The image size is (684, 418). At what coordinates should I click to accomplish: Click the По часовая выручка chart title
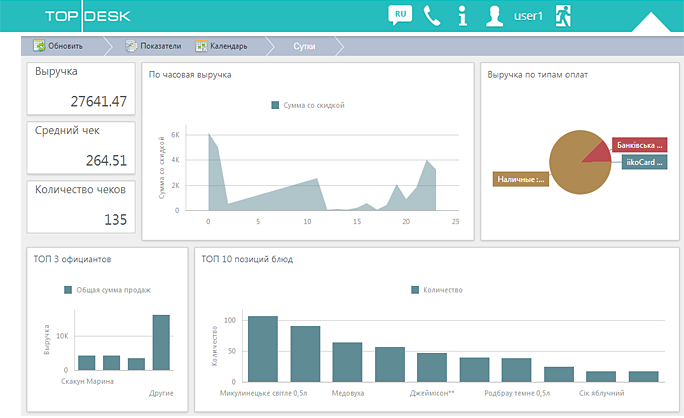tap(190, 75)
